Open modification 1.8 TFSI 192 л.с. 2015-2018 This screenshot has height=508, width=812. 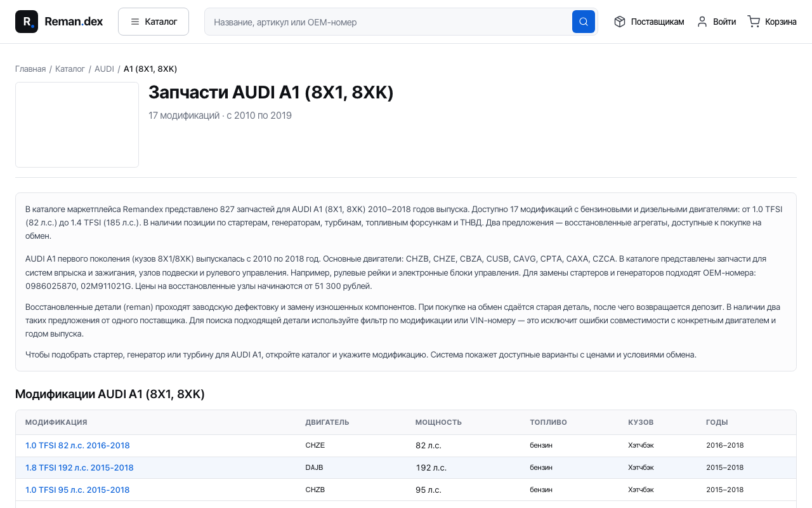click(x=79, y=467)
